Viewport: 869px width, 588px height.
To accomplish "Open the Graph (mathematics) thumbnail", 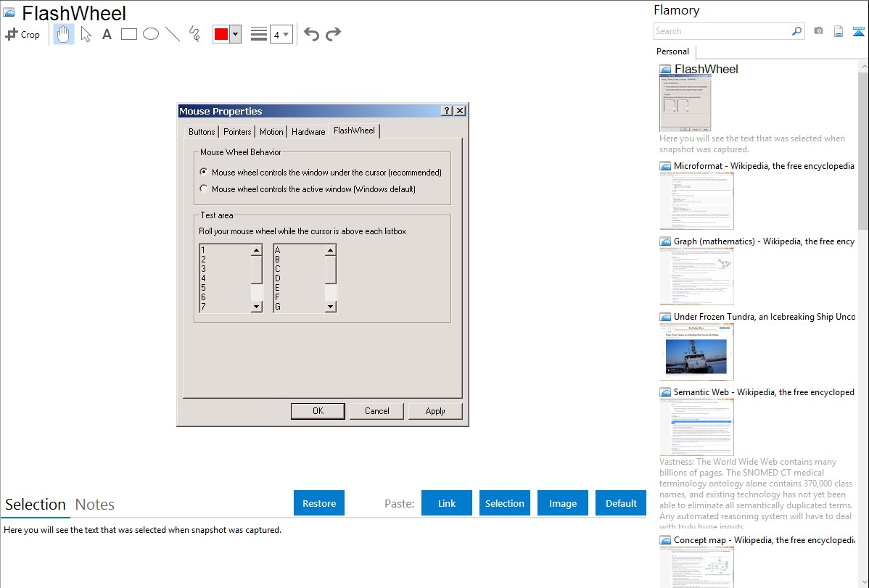I will tap(696, 276).
